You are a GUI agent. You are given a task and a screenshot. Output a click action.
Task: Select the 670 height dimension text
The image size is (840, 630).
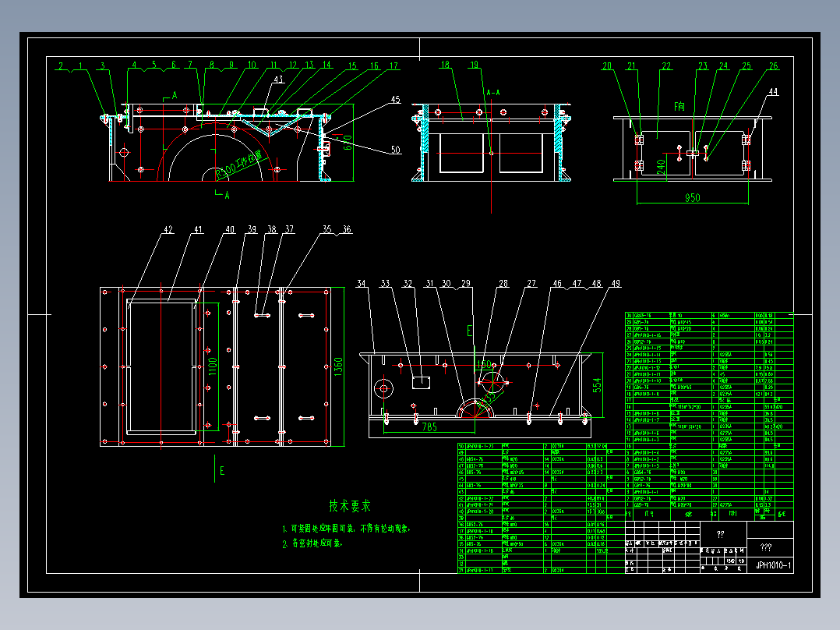[x=348, y=142]
